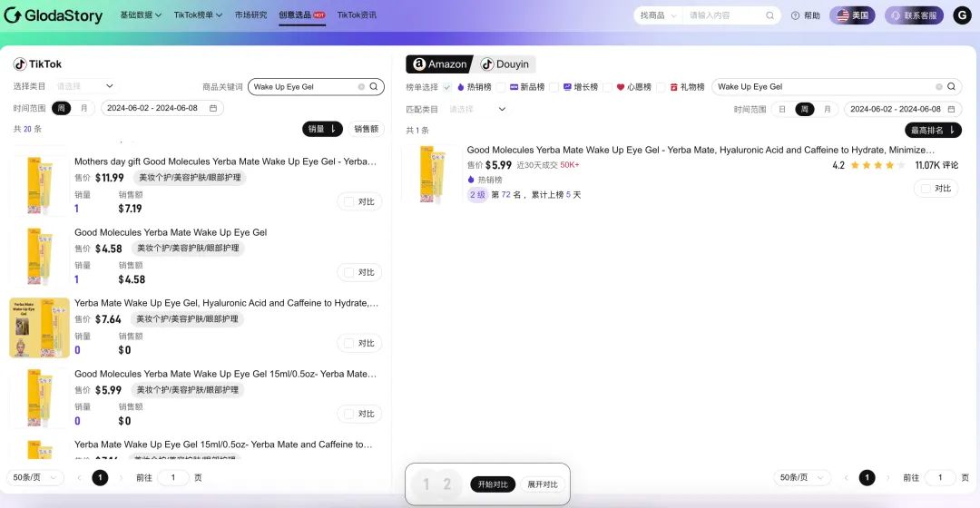Search TikTok products with magnifier icon
Screen dimensions: 980x508
coord(374,87)
